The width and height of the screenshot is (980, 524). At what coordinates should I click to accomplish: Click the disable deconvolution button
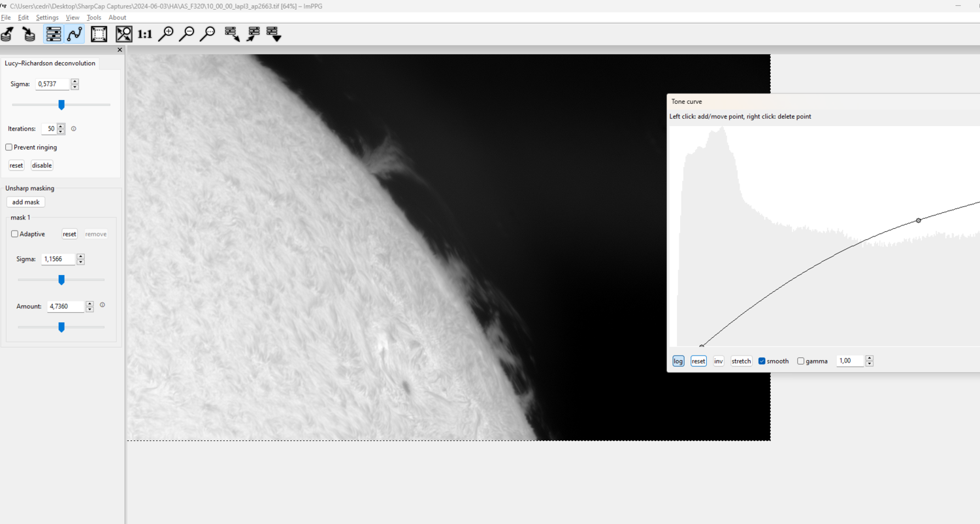click(42, 165)
